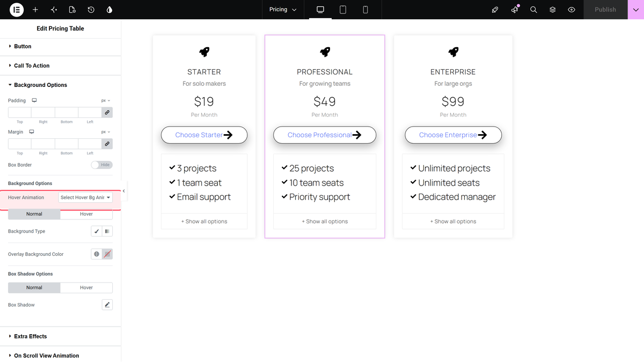Expand the Call To Action section
This screenshot has height=362, width=644.
(60, 66)
